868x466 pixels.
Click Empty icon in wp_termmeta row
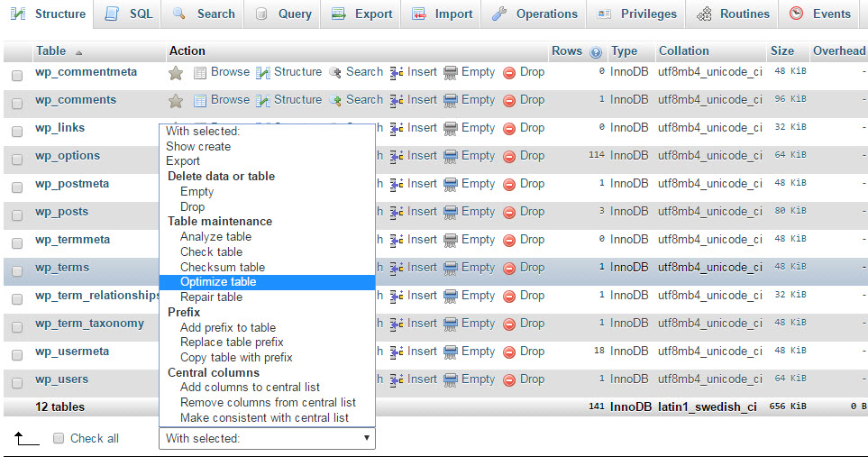coord(451,240)
